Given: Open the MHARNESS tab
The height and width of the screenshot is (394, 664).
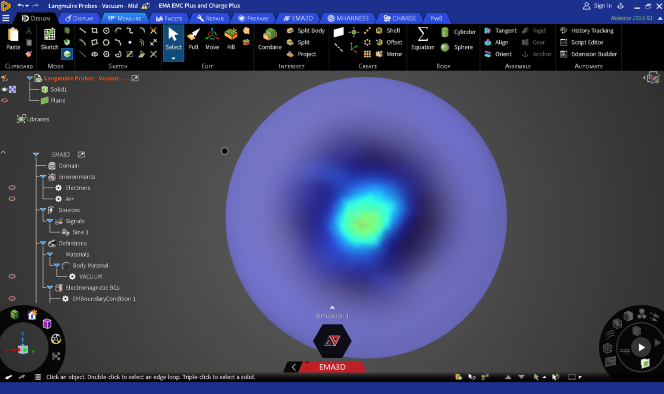Looking at the screenshot, I should [x=348, y=18].
